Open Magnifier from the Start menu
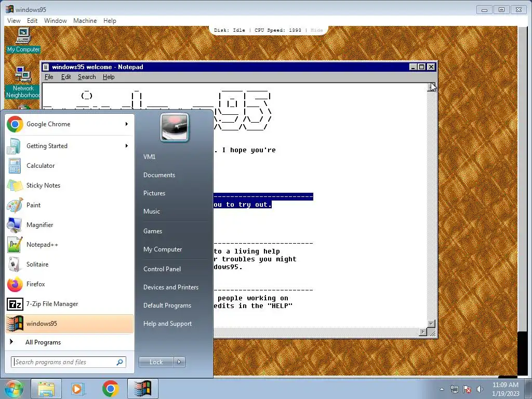This screenshot has height=399, width=532. point(70,224)
